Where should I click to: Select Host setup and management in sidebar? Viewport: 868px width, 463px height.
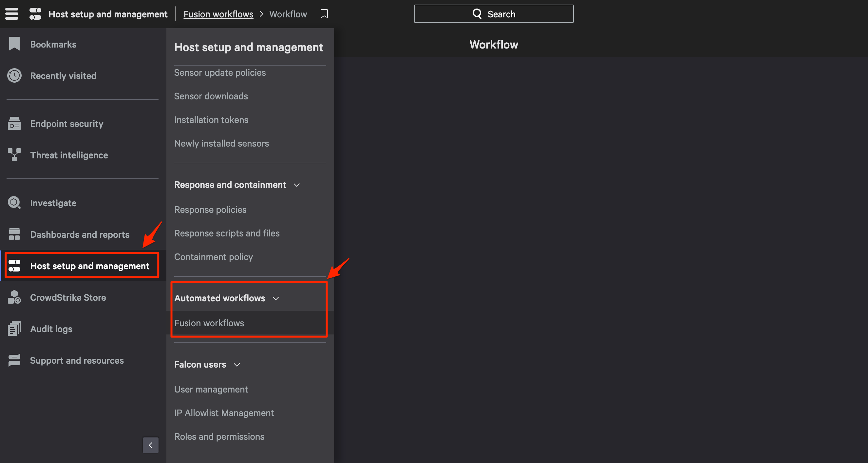89,266
